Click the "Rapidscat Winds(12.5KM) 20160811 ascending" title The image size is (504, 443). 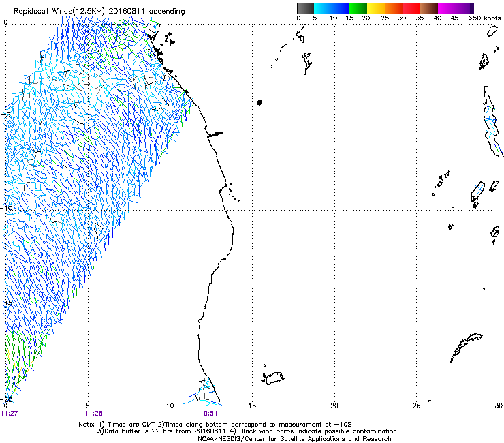99,12
